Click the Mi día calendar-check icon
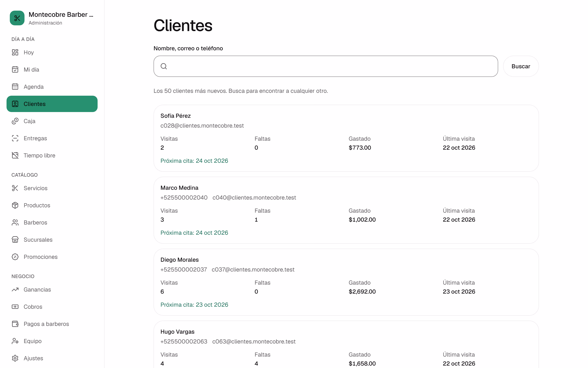 pyautogui.click(x=15, y=70)
